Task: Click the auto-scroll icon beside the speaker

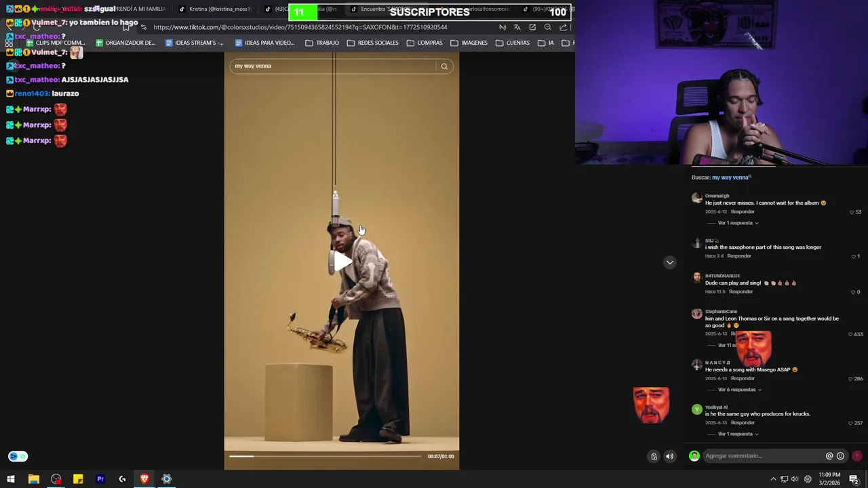Action: click(x=654, y=456)
